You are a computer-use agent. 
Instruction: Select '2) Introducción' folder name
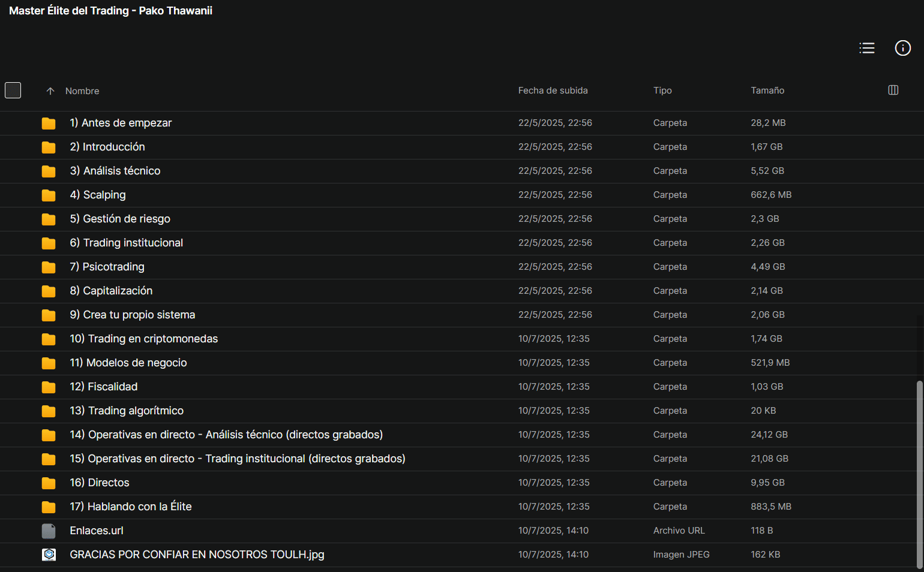[x=107, y=147]
